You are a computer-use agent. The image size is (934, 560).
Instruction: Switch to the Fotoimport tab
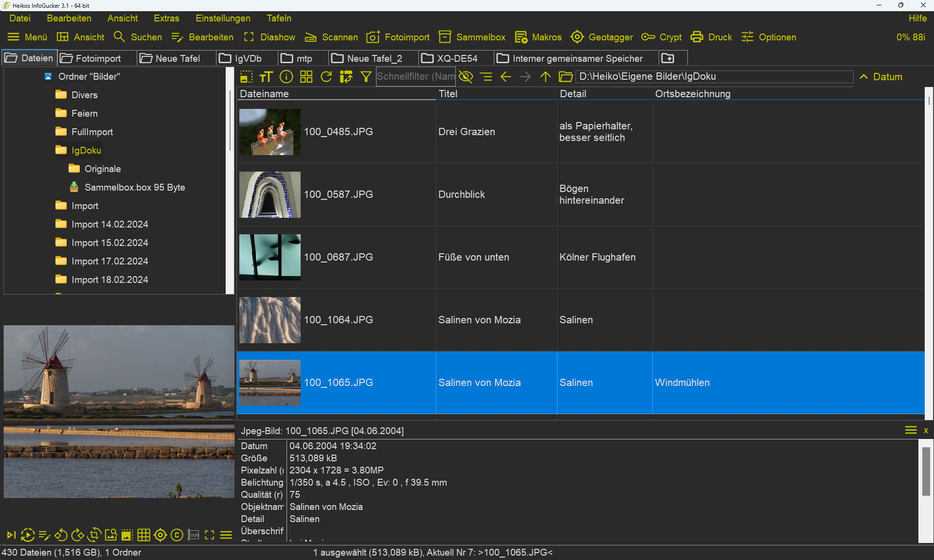[96, 58]
